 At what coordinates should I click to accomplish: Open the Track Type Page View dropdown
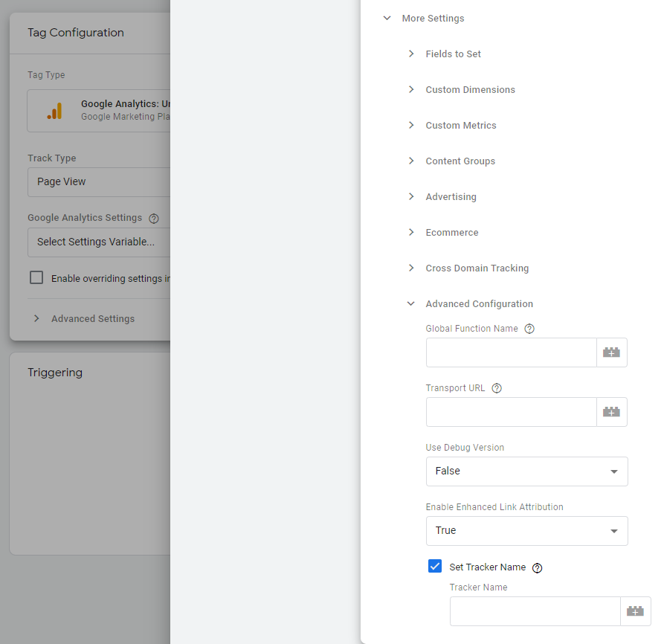point(99,182)
